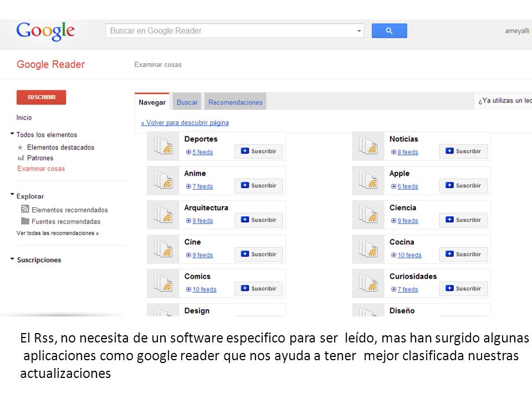
Task: Subscribe to the Arquitectura bundle
Action: [259, 220]
